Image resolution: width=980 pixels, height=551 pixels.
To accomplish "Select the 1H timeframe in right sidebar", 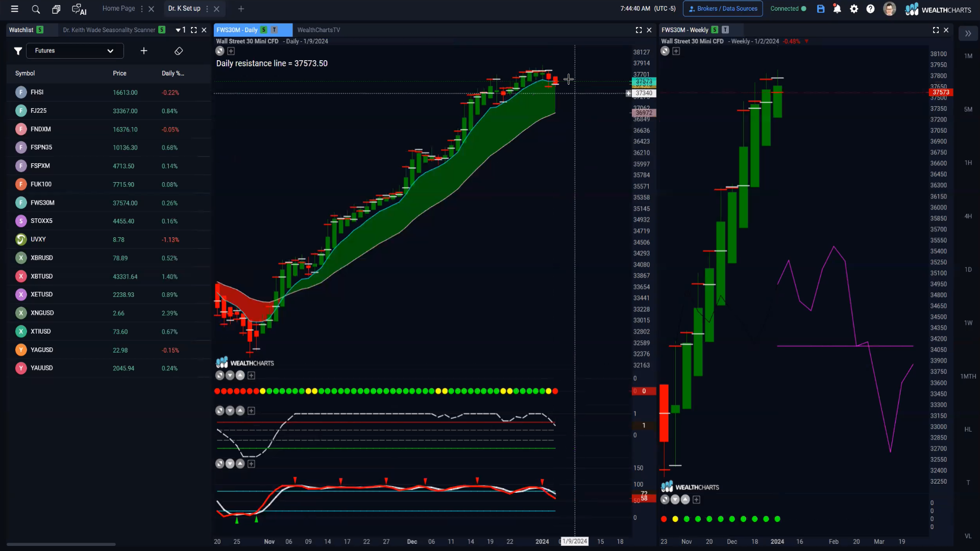I will coord(968,163).
